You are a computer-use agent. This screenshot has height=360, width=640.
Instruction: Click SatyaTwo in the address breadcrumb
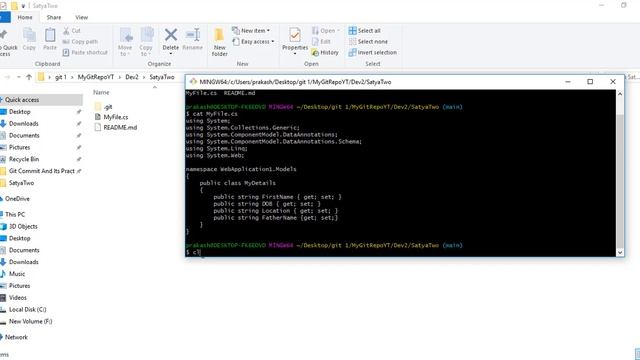pyautogui.click(x=162, y=77)
